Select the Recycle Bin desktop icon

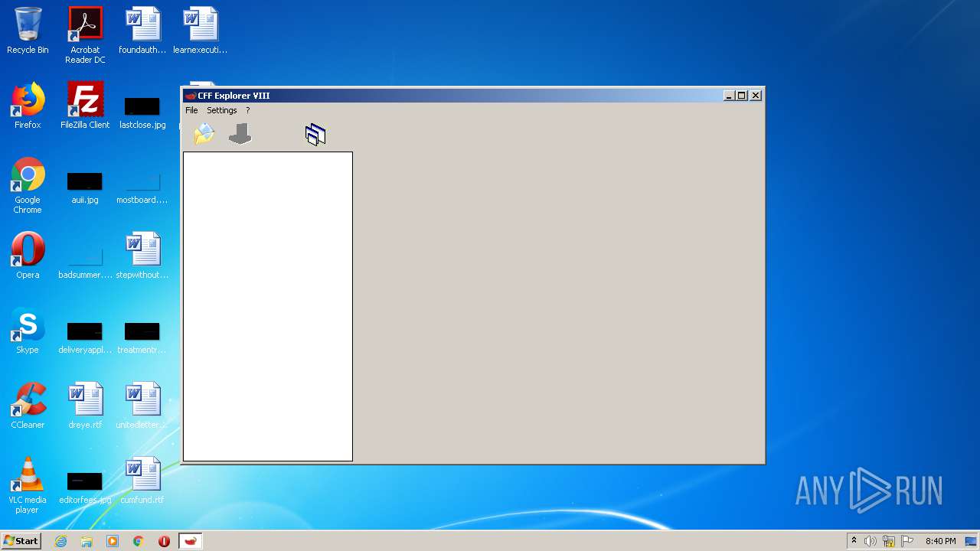point(28,31)
